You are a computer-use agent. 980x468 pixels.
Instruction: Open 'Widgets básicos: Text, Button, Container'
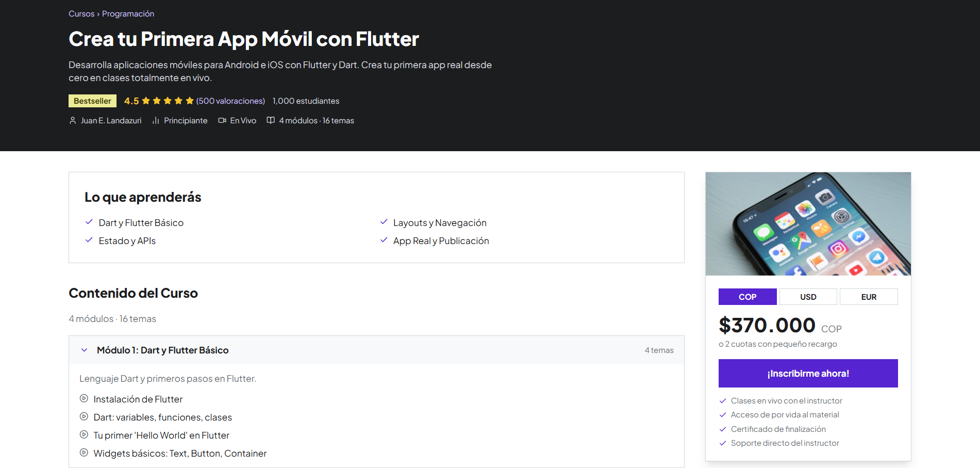(x=180, y=454)
